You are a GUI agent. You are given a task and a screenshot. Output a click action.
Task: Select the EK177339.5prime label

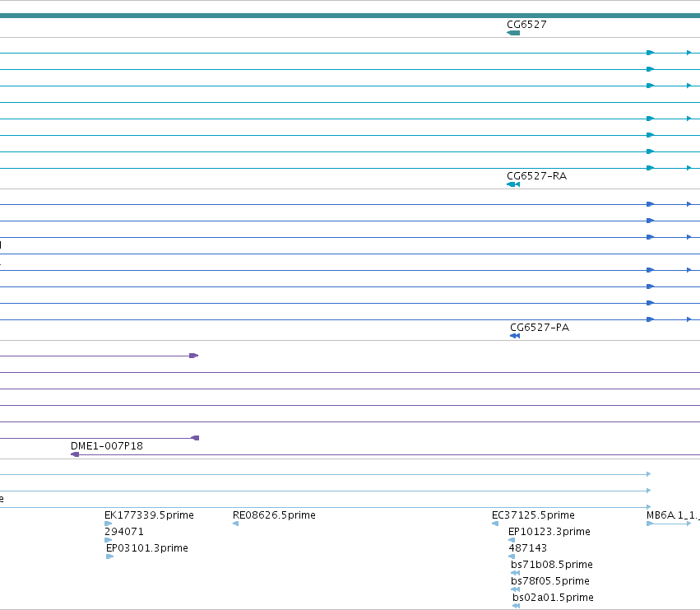[149, 515]
